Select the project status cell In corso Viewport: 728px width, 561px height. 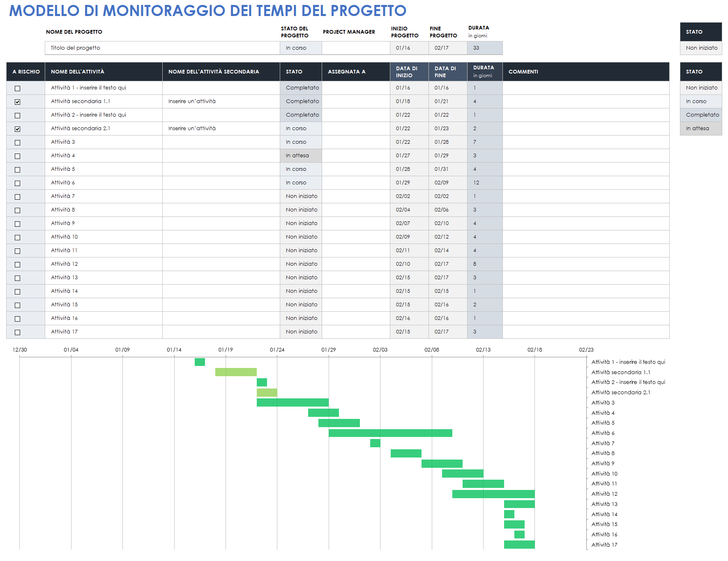[x=301, y=48]
